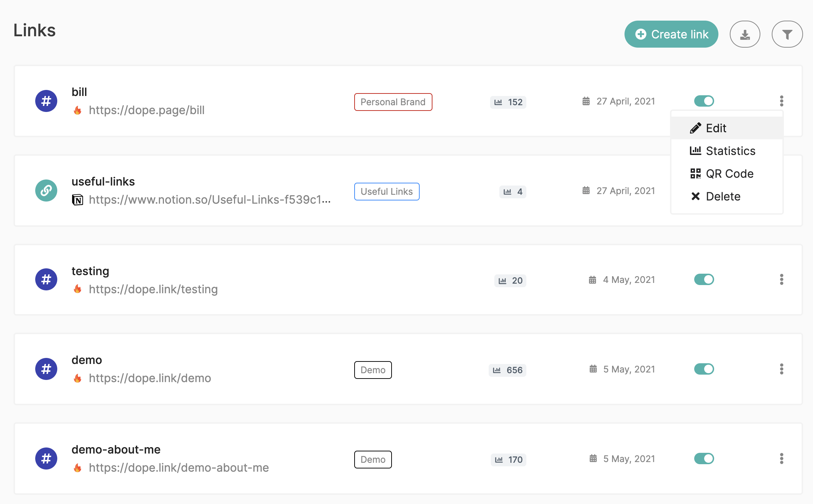813x504 pixels.
Task: Open the three-dot menu for testing
Action: pos(782,279)
